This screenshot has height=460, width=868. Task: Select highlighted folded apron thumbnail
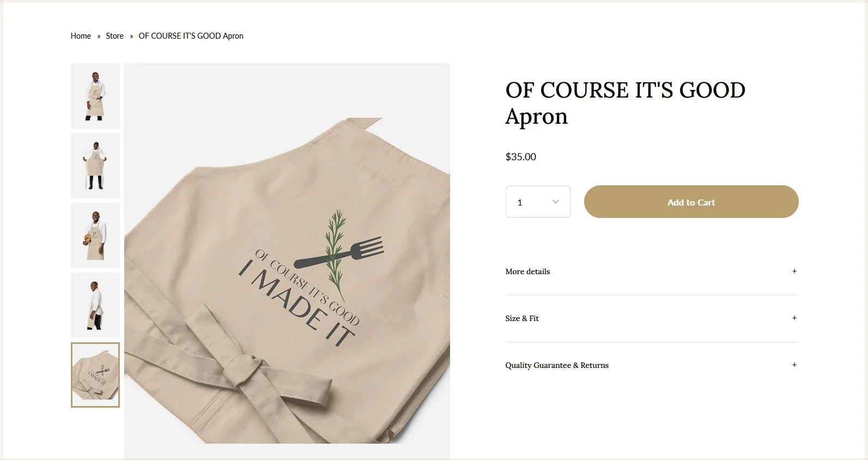coord(95,375)
